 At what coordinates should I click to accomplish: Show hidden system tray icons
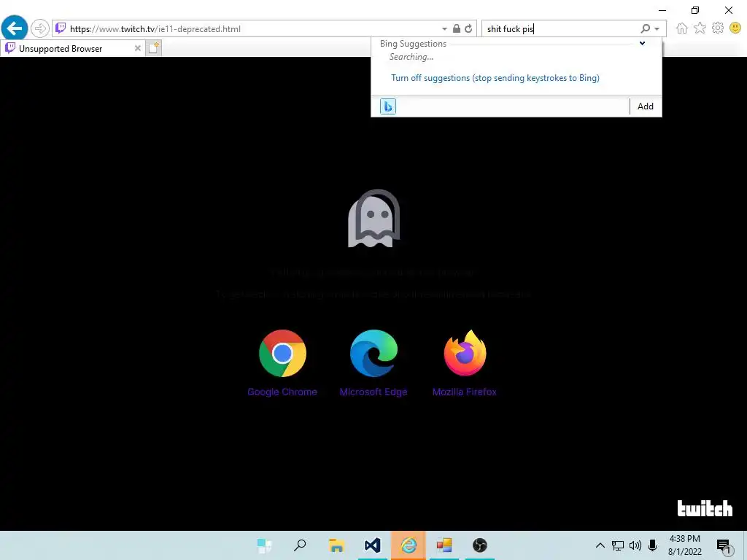point(600,545)
